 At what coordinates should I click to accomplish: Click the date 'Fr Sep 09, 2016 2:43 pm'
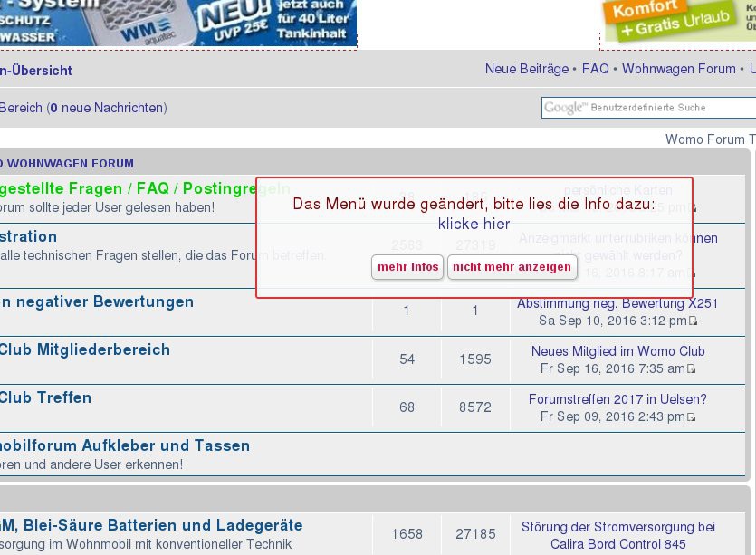pyautogui.click(x=613, y=417)
